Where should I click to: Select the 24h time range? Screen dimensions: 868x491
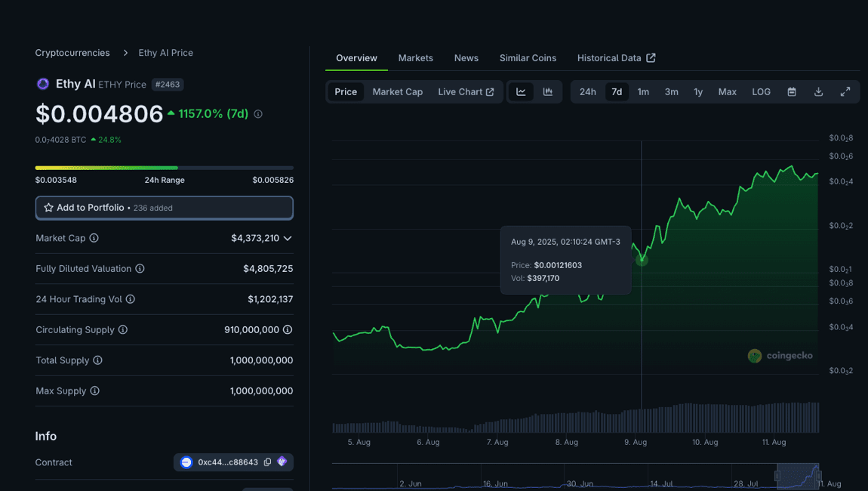click(587, 91)
